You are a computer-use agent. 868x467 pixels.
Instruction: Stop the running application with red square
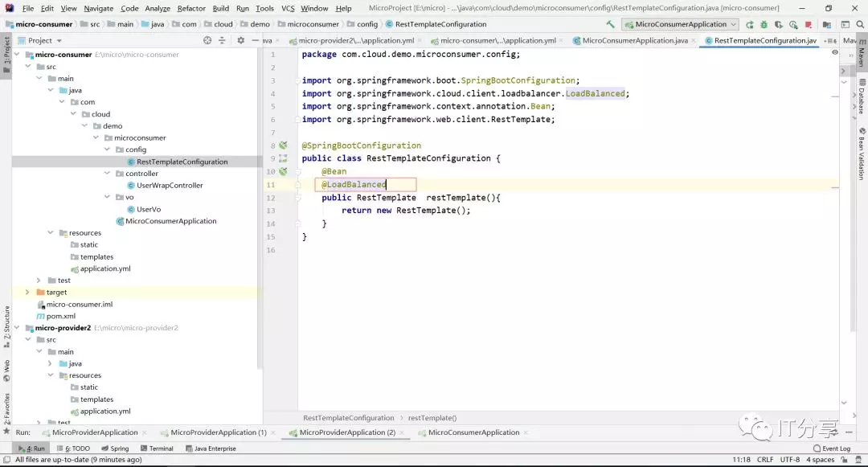pyautogui.click(x=809, y=24)
